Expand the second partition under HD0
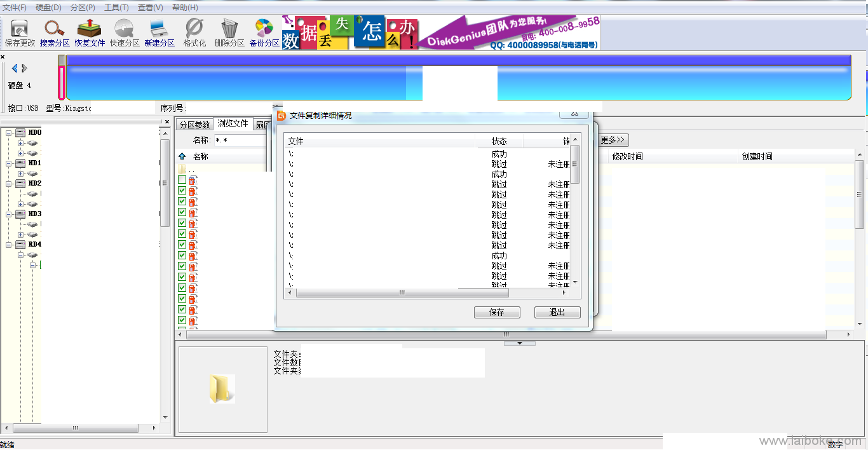868x450 pixels. coord(20,153)
